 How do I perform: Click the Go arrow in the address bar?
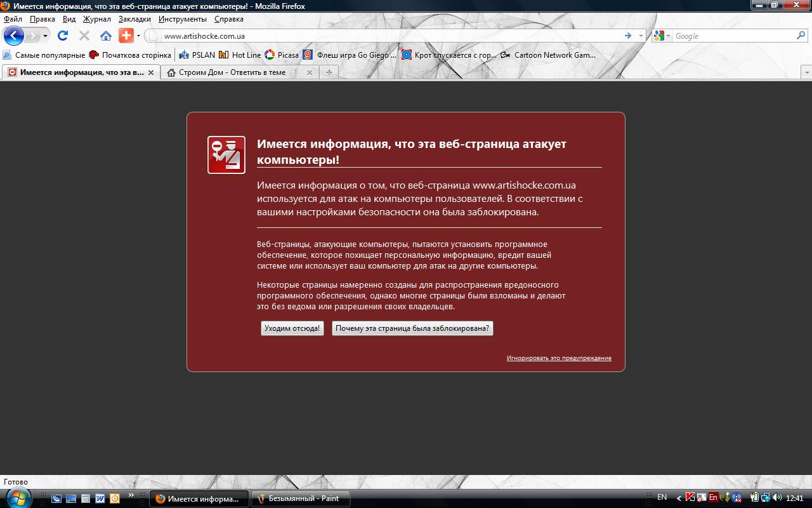coord(628,36)
